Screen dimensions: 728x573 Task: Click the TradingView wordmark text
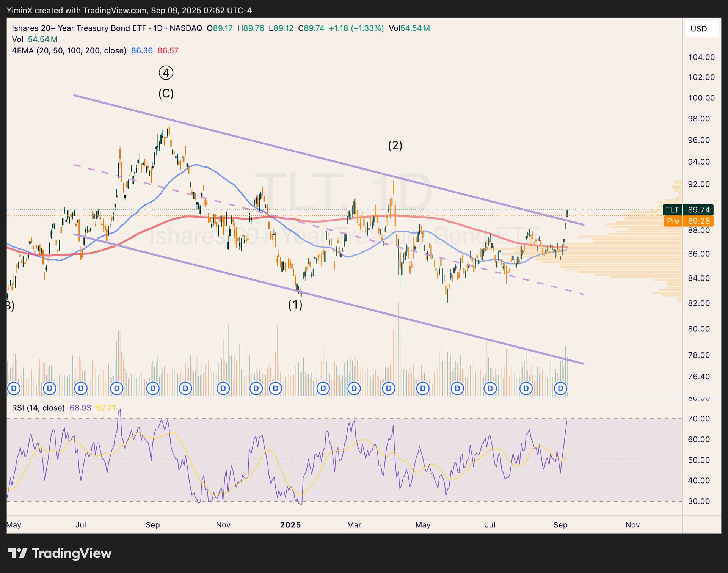[72, 553]
